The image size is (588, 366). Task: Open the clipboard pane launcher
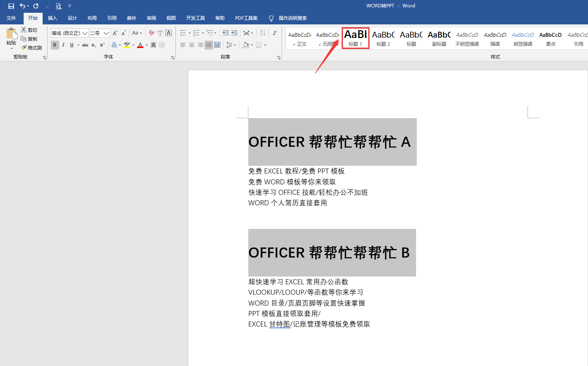pos(45,58)
